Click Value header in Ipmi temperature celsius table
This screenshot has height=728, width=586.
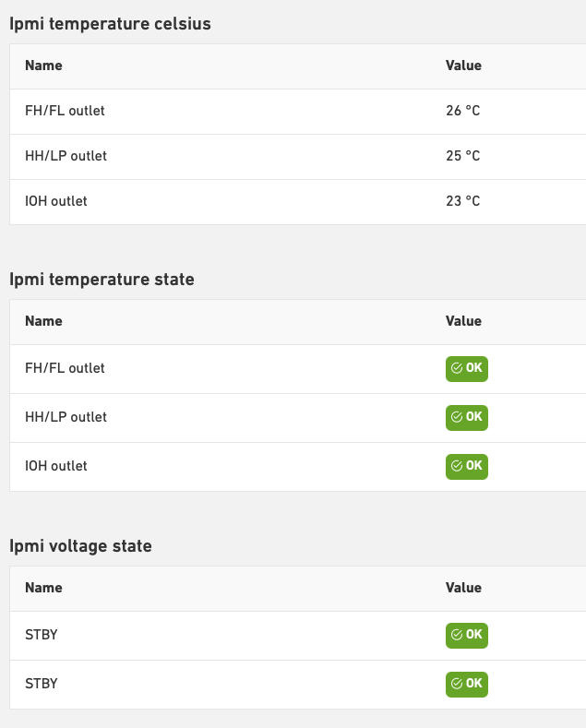pos(463,66)
